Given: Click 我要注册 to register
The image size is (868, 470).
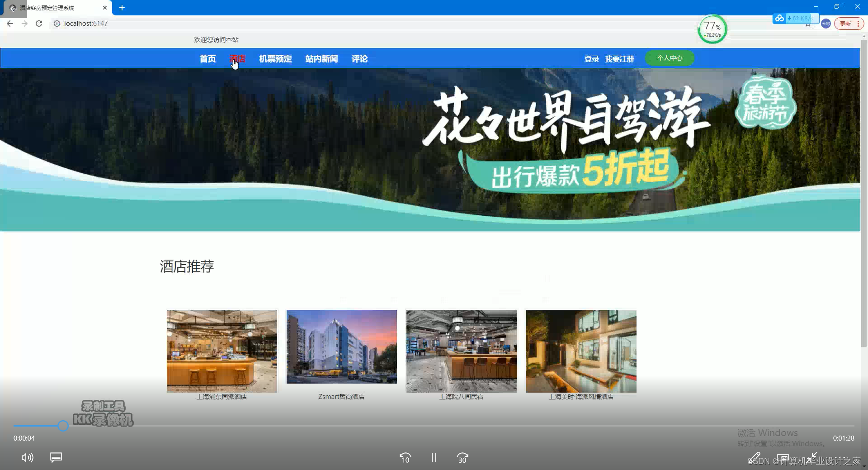Looking at the screenshot, I should pyautogui.click(x=619, y=59).
